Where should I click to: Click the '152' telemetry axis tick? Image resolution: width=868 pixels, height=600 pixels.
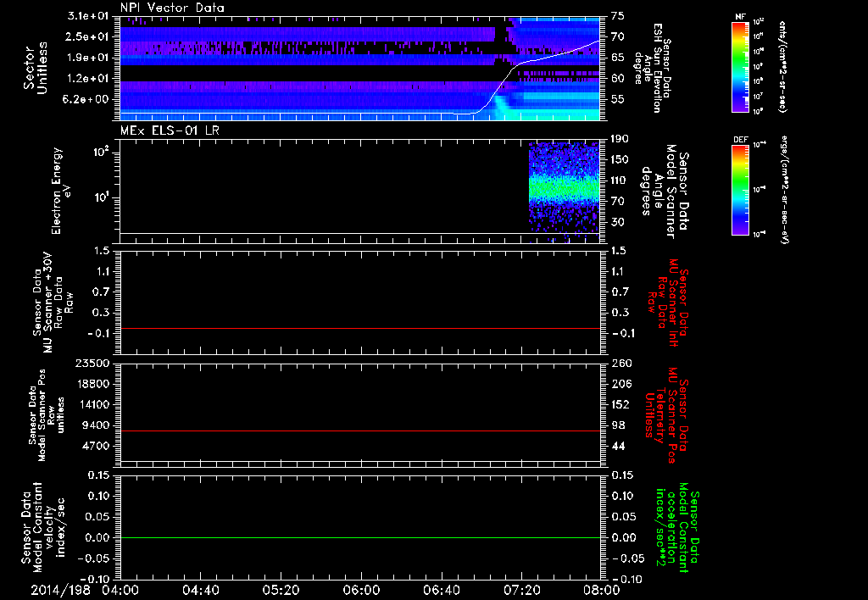621,404
